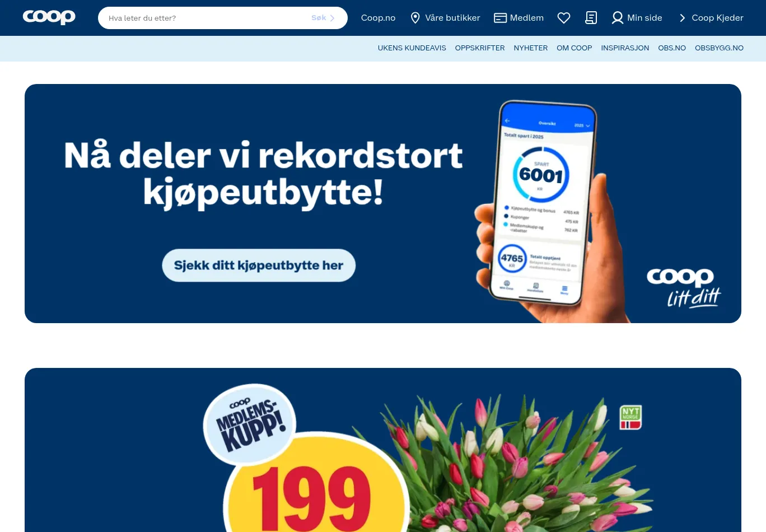Open the Coop.no link
Viewport: 766px width, 532px height.
point(378,18)
